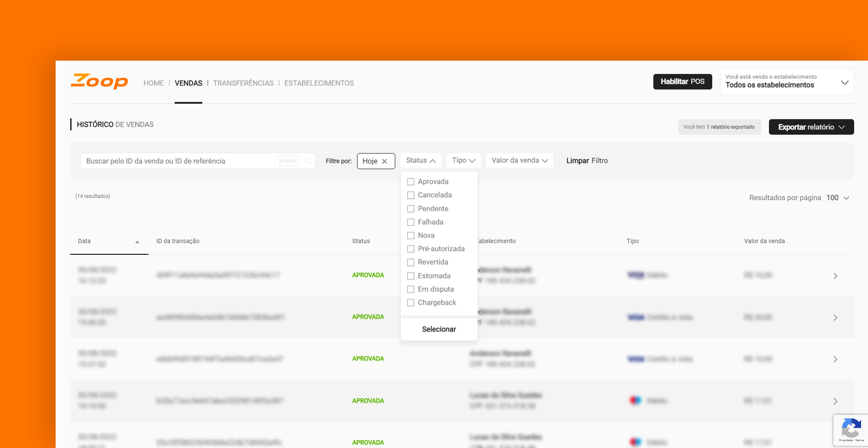
Task: Click the search magnifier icon
Action: [x=308, y=161]
